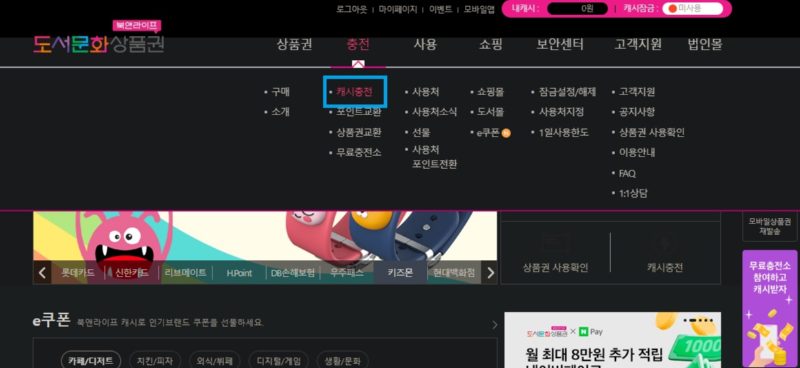The height and width of the screenshot is (368, 800).
Task: Click the 캐시충전 quick button
Action: point(665,253)
